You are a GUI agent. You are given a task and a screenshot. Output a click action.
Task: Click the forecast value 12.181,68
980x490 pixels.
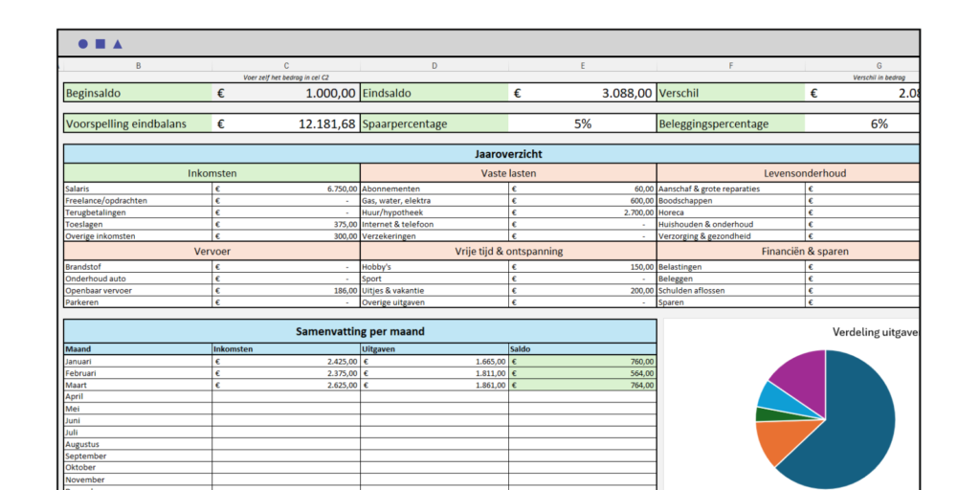[286, 123]
